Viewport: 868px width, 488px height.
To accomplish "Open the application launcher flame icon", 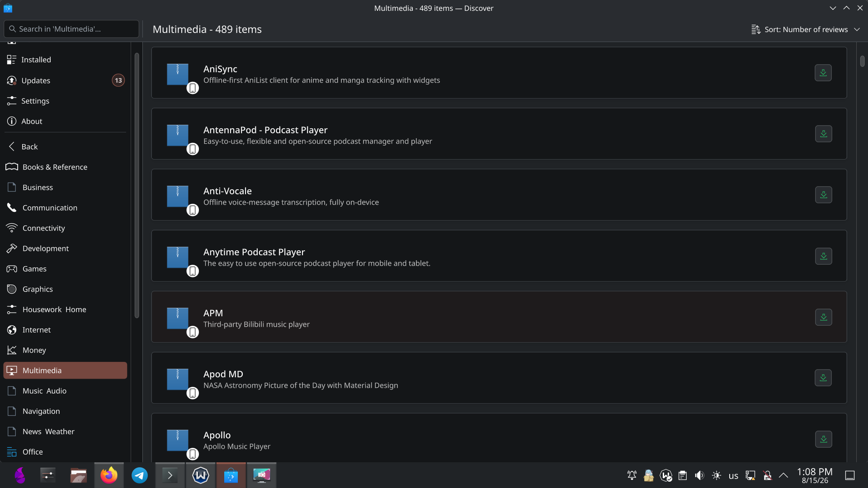I will pyautogui.click(x=20, y=475).
